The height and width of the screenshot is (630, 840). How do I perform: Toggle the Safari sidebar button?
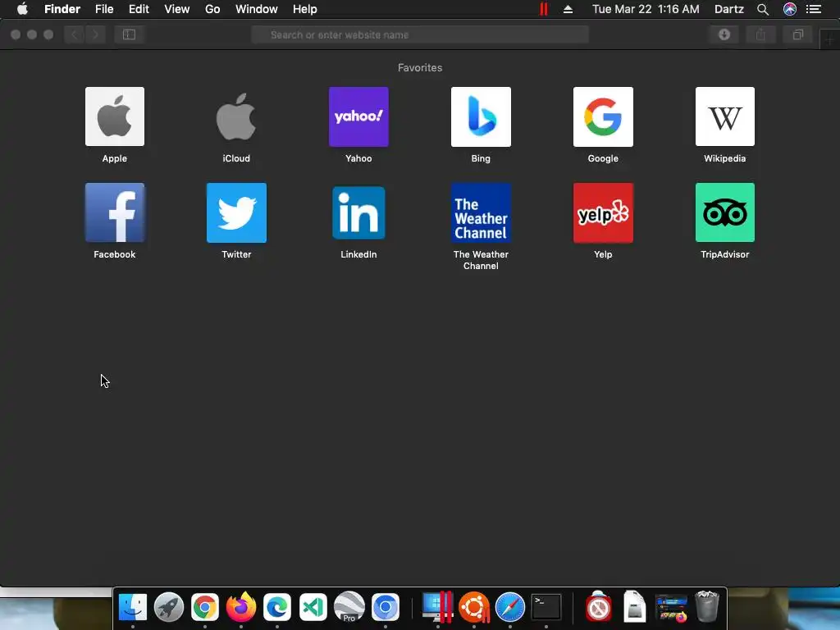[x=129, y=34]
